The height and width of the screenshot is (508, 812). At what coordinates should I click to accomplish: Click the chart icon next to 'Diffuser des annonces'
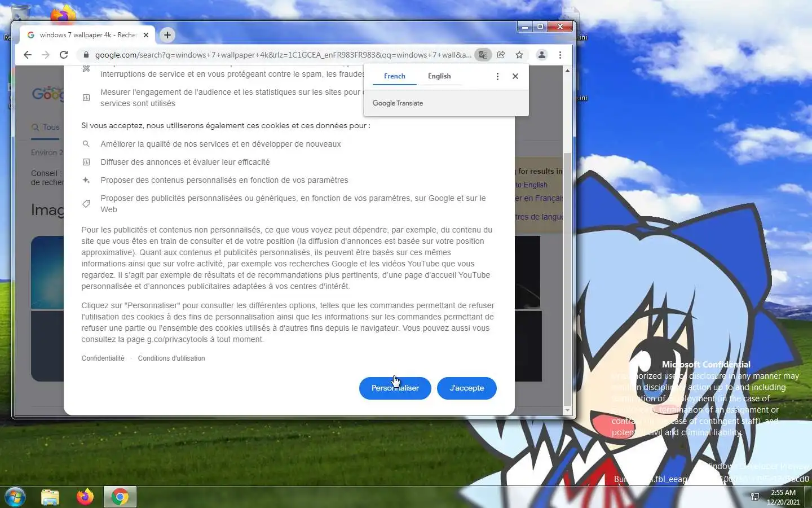pos(86,162)
